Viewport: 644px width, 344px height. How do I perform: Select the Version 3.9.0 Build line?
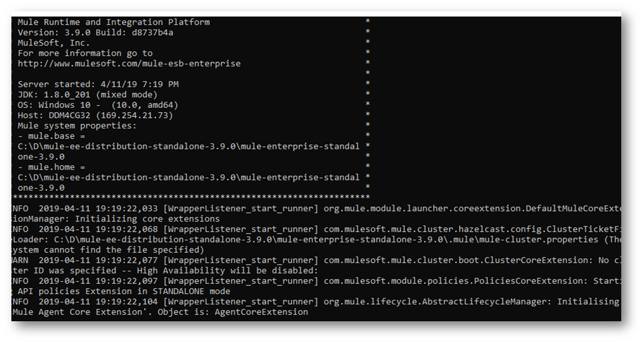(95, 33)
